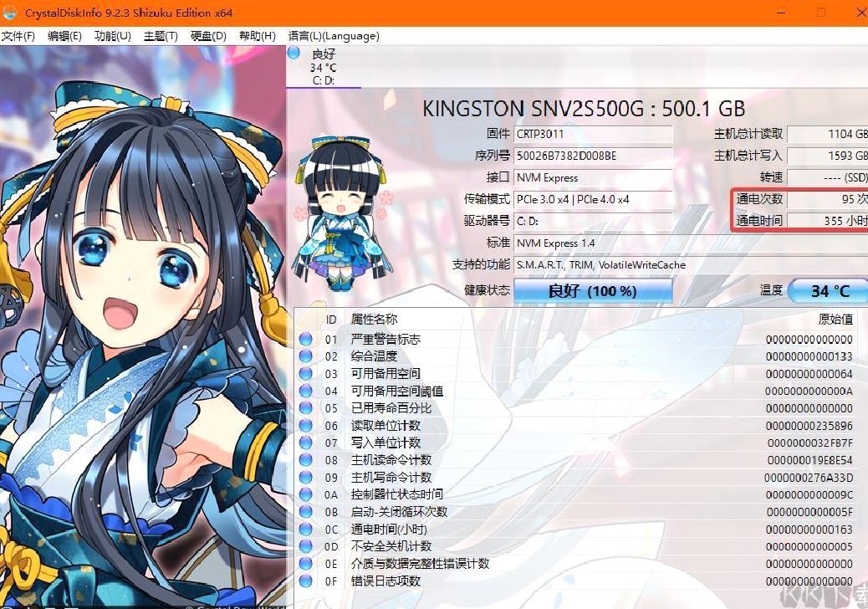Click the status orb for 02 综合温度
868x609 pixels.
(x=305, y=356)
